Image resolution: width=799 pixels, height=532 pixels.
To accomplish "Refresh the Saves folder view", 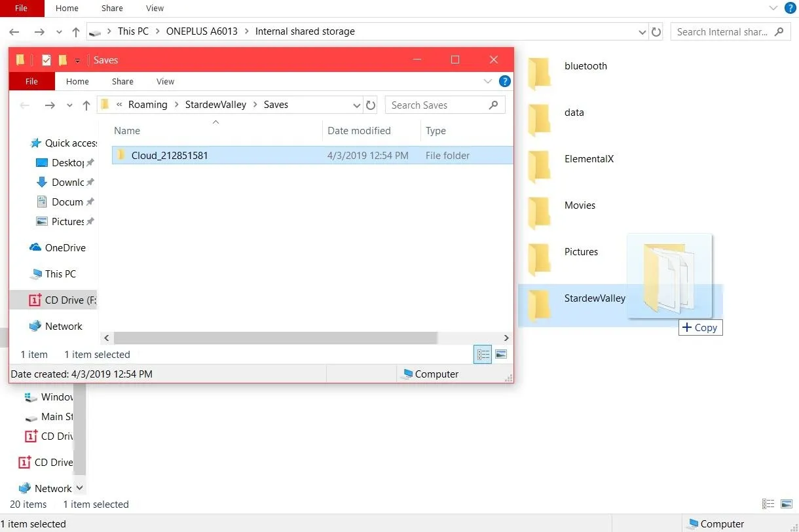I will coord(371,105).
